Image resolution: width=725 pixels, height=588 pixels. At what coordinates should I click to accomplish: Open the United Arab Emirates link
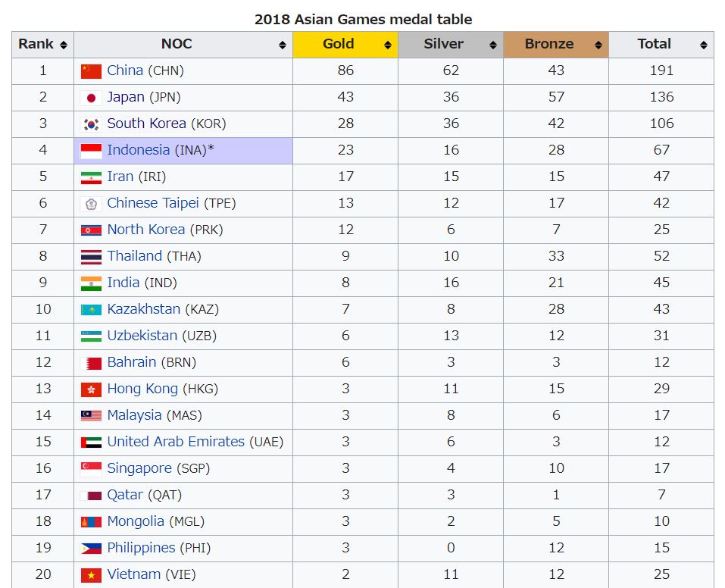(176, 442)
